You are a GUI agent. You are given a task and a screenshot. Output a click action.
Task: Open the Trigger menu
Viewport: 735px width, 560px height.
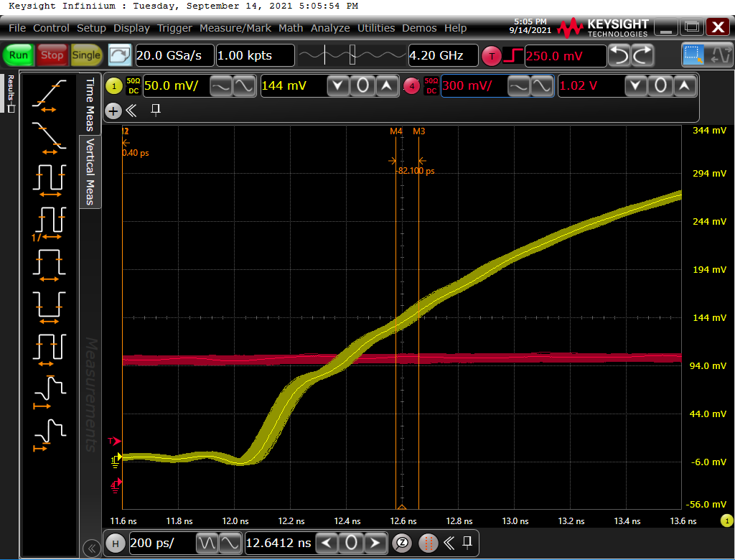174,28
